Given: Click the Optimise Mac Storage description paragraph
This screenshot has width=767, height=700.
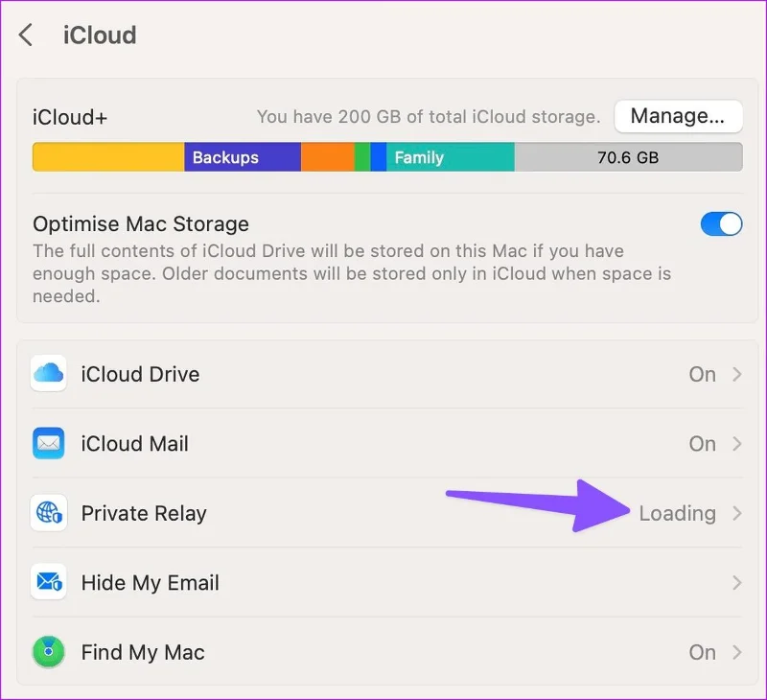Looking at the screenshot, I should pos(352,273).
